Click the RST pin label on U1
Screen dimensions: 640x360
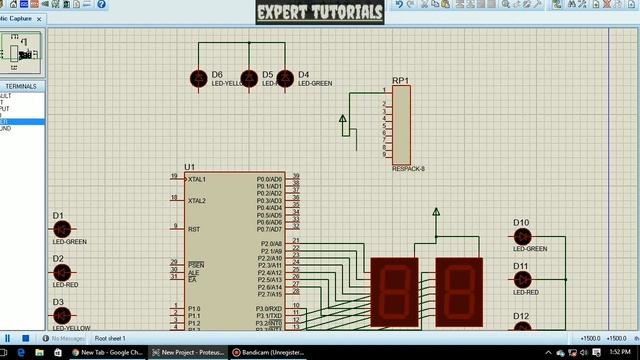(194, 229)
